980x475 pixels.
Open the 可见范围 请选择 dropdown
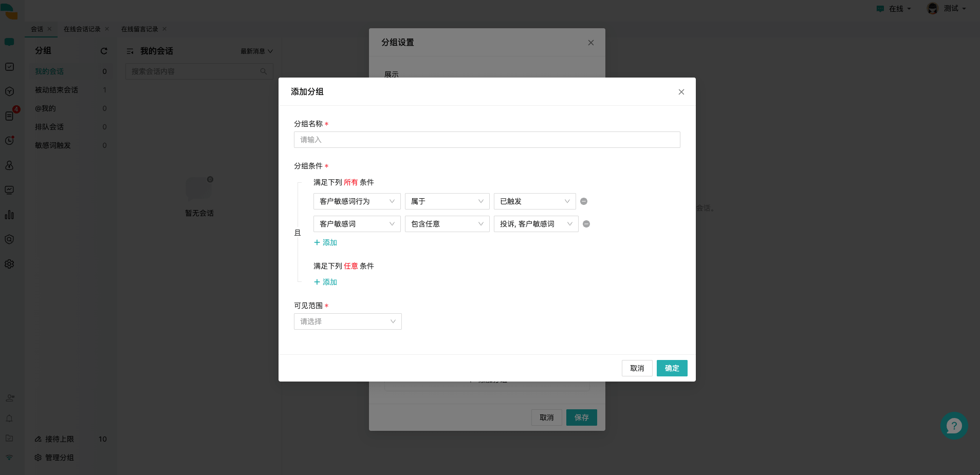348,321
